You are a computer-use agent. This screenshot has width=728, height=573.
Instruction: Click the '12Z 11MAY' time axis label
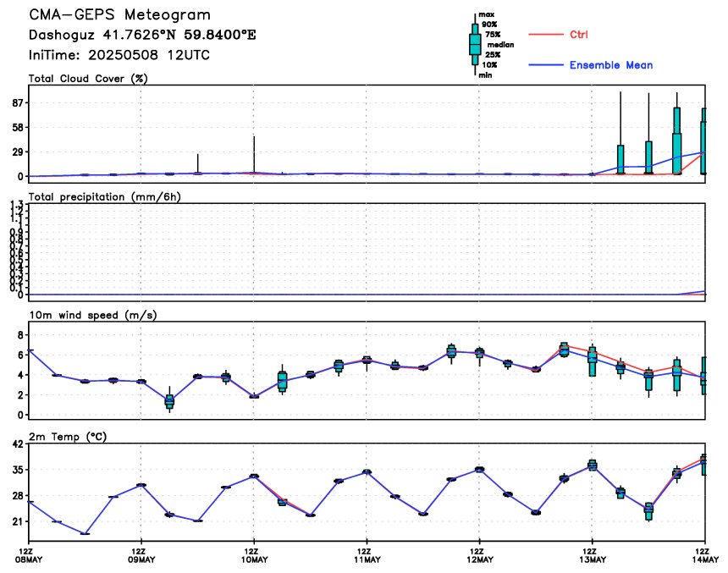(x=367, y=555)
